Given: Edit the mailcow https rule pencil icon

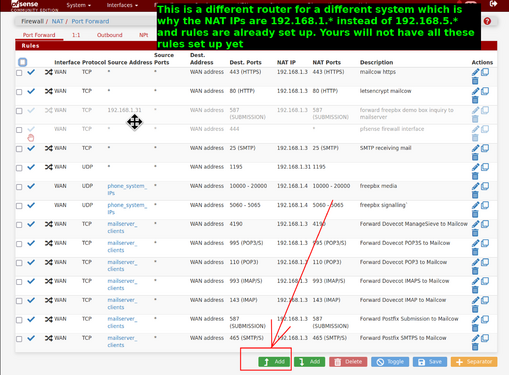Looking at the screenshot, I should coord(475,72).
